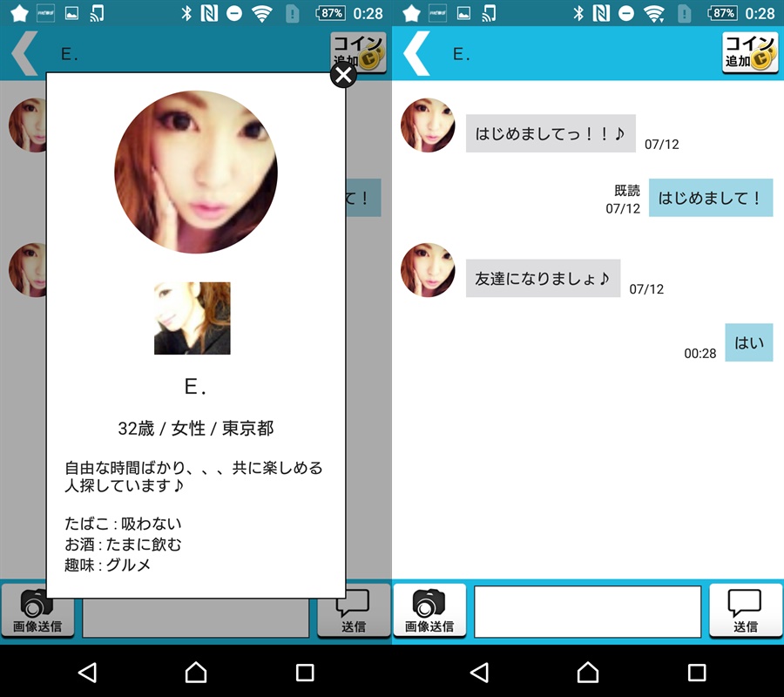Select the gray 友達になりましょ♪ message bubble
784x697 pixels.
[x=543, y=279]
